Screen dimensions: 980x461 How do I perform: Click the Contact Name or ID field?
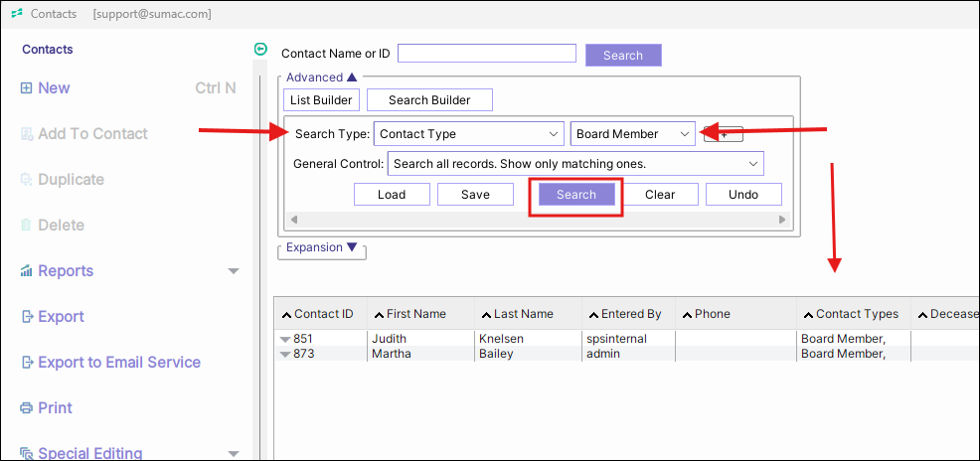(x=486, y=54)
